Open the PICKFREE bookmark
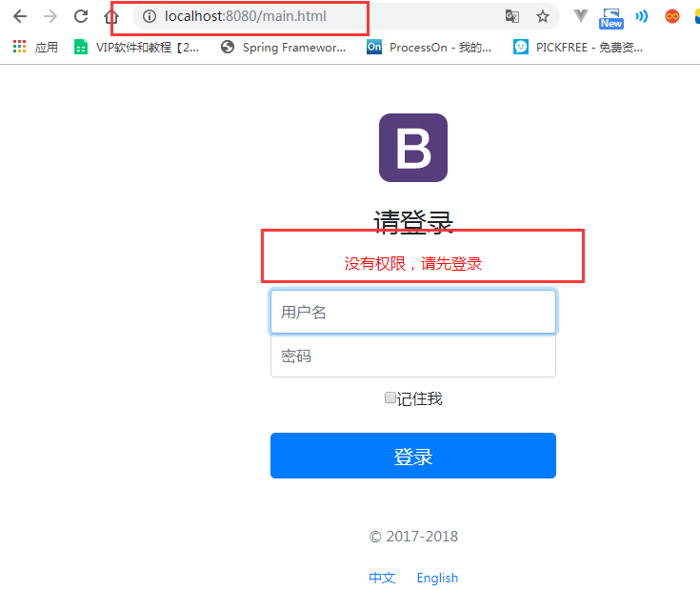This screenshot has width=700, height=590. (578, 47)
